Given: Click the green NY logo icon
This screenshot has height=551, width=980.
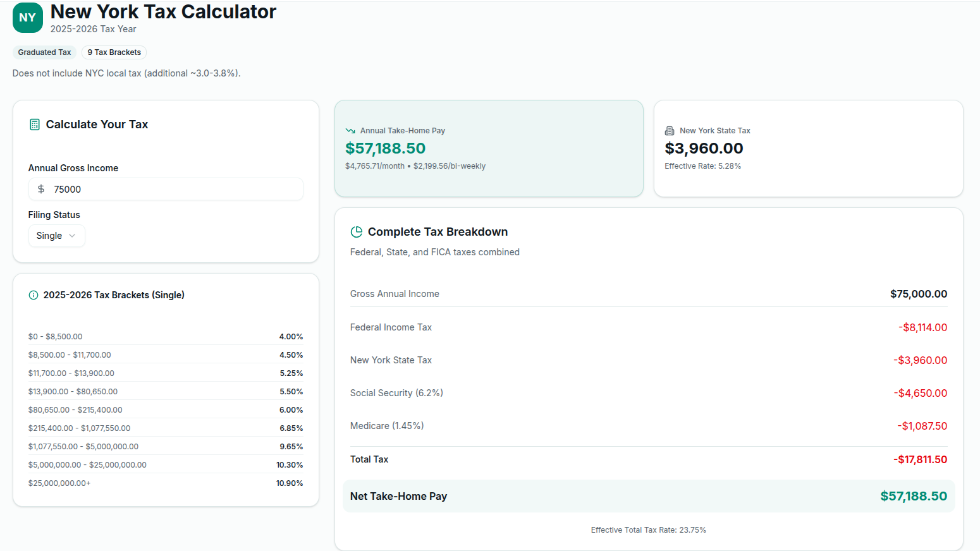Looking at the screenshot, I should click(27, 18).
